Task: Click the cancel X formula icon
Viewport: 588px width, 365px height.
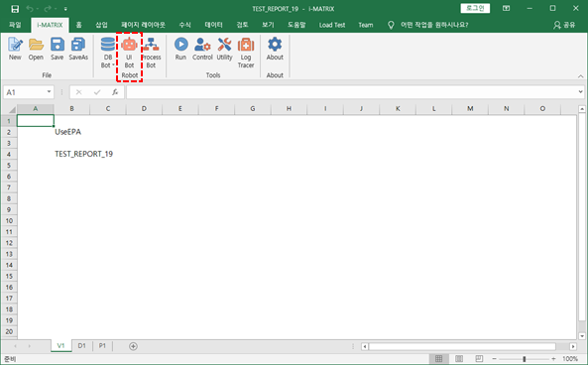Action: tap(78, 92)
